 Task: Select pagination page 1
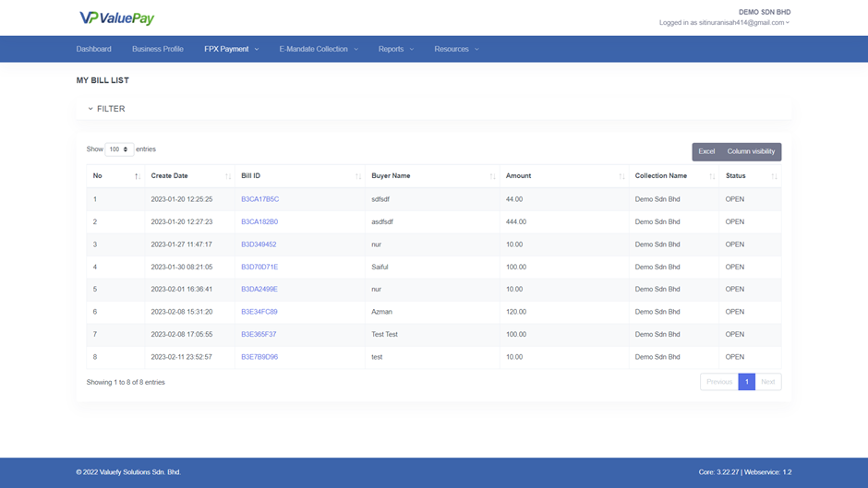click(746, 382)
